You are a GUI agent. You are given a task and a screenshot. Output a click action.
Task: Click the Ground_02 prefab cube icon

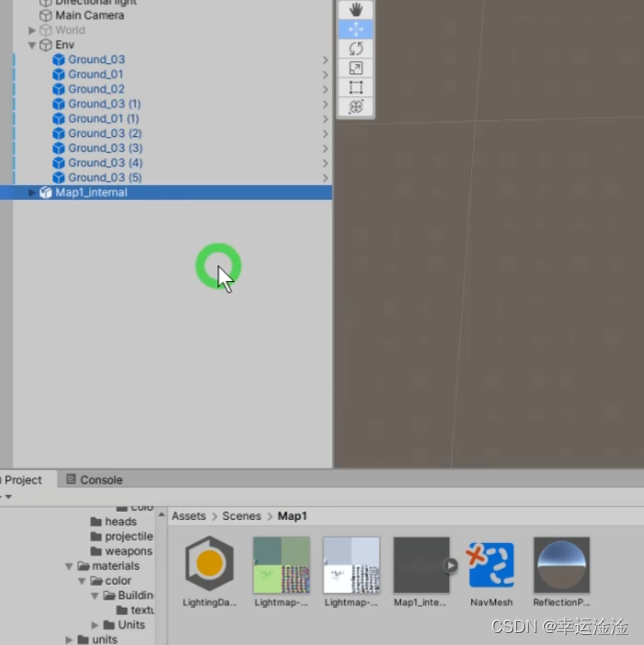(58, 89)
